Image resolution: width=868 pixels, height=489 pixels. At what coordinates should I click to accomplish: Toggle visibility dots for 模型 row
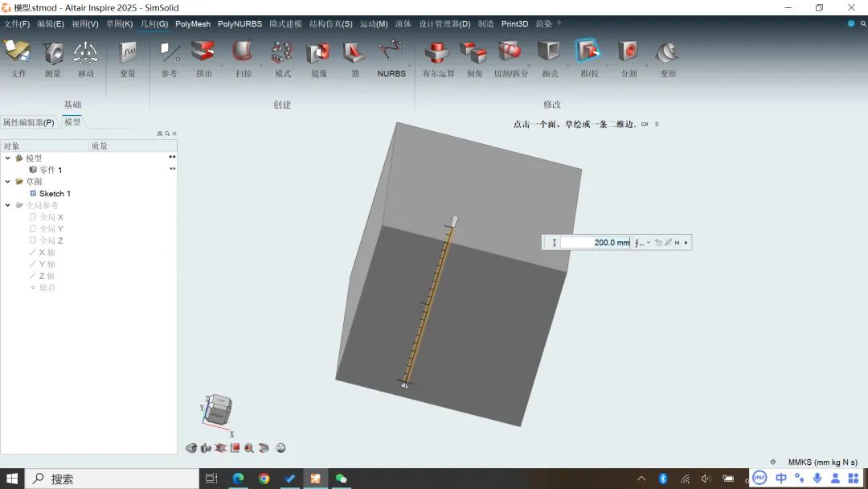pyautogui.click(x=172, y=158)
